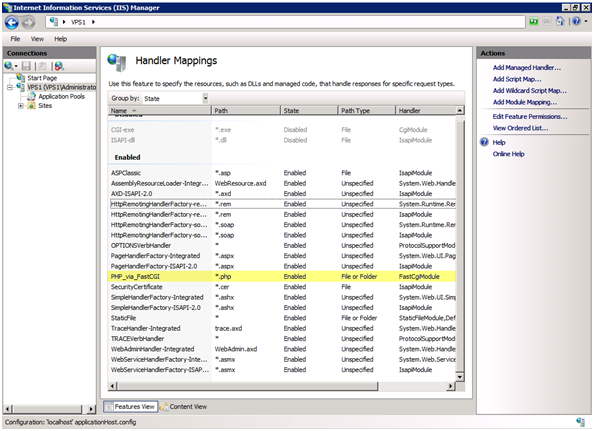
Task: Select the StaticFile handler row
Action: coord(283,318)
